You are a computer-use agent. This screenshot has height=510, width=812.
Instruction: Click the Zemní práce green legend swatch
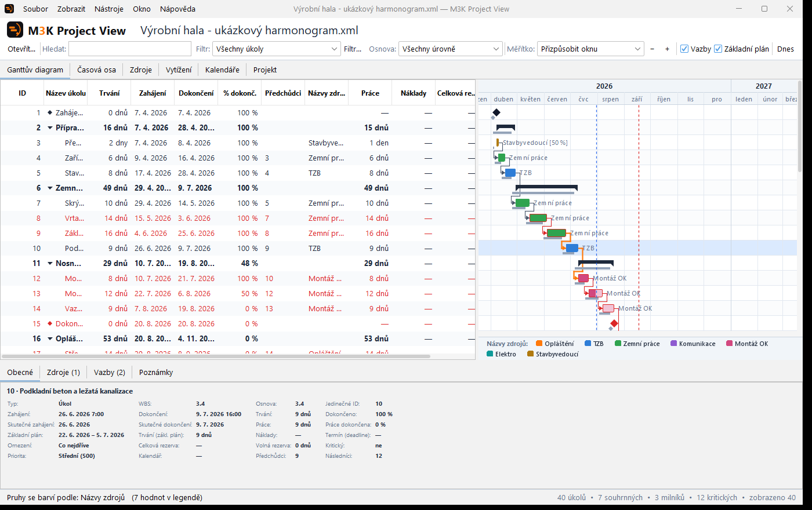(x=618, y=343)
